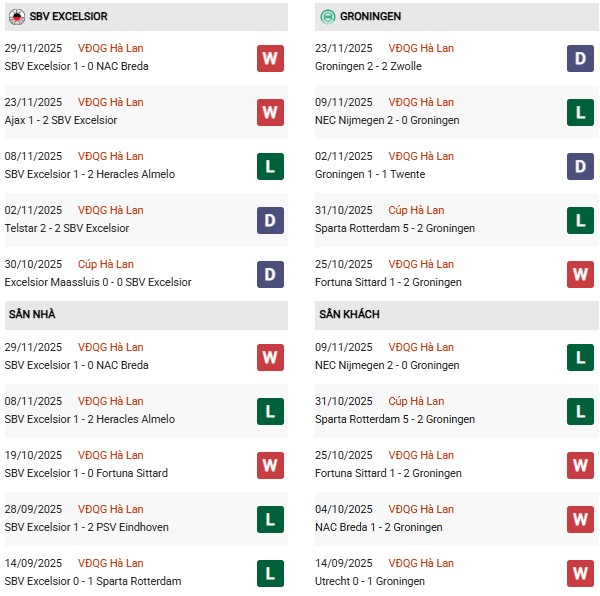Open VĐQG Hà Lan link dated 28/09/2025

110,509
